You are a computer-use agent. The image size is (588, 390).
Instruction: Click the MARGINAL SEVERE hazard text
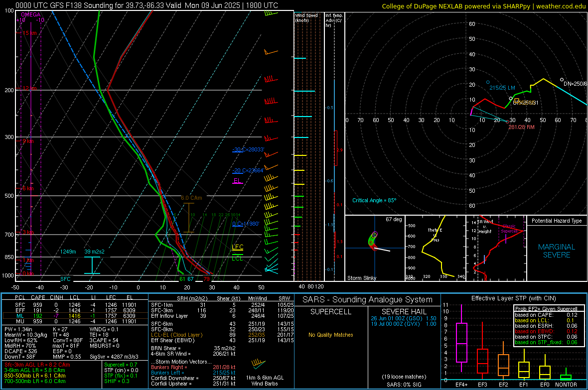[x=557, y=251]
